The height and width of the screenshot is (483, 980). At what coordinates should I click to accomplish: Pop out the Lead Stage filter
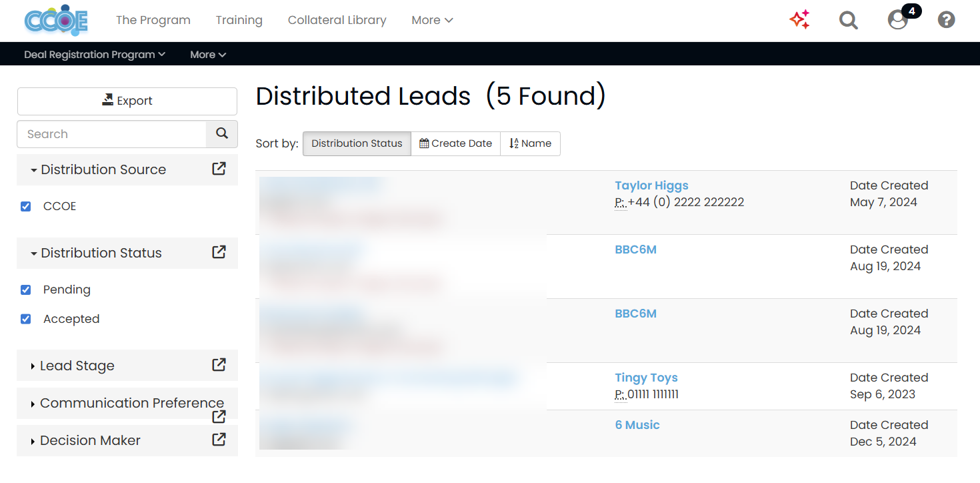[219, 365]
